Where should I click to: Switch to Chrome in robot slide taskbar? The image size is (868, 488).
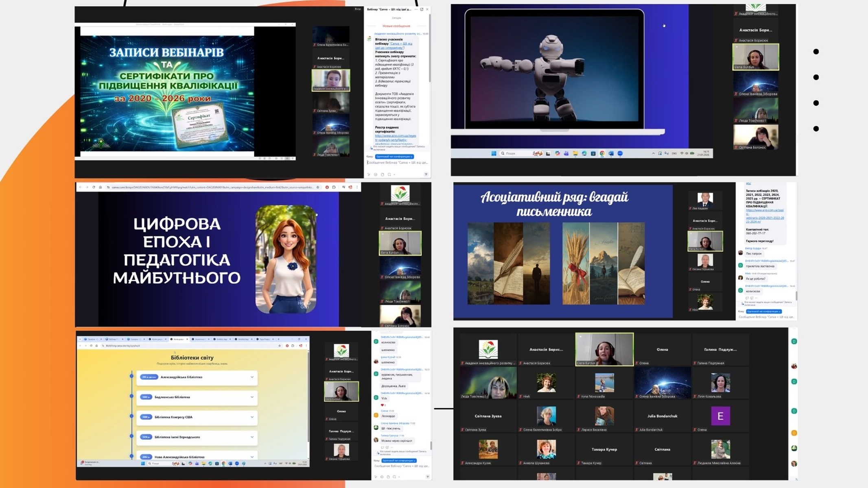point(602,153)
